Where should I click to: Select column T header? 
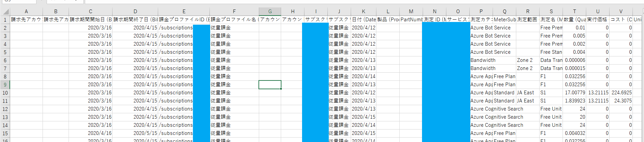pyautogui.click(x=574, y=11)
